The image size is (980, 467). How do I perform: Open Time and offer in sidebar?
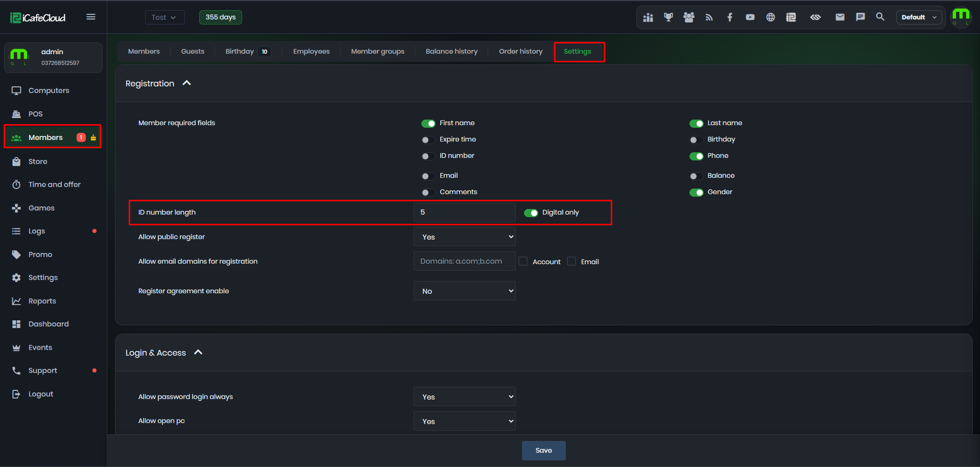pos(54,184)
